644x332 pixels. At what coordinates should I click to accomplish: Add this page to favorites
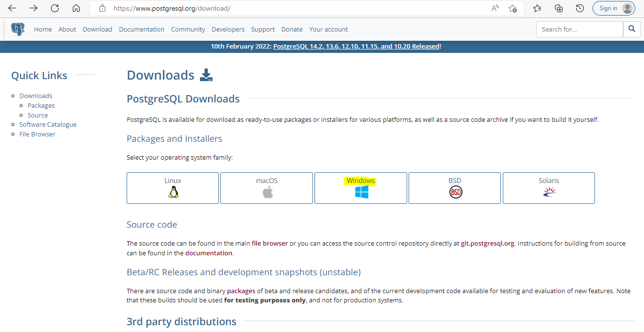tap(512, 8)
